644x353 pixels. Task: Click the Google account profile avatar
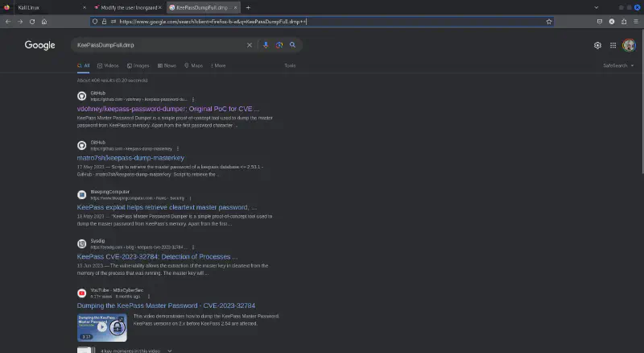pyautogui.click(x=629, y=45)
